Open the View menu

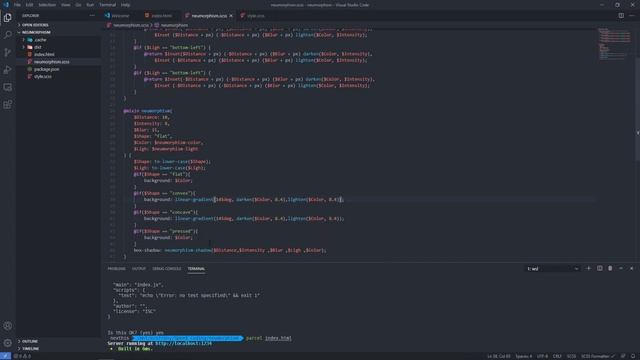coord(66,5)
